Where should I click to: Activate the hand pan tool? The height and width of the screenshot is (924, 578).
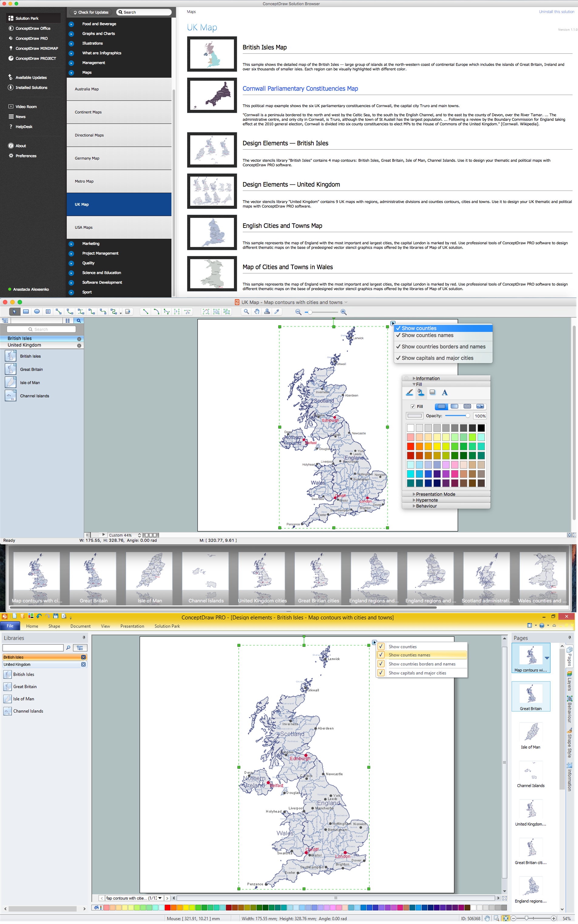coord(257,312)
